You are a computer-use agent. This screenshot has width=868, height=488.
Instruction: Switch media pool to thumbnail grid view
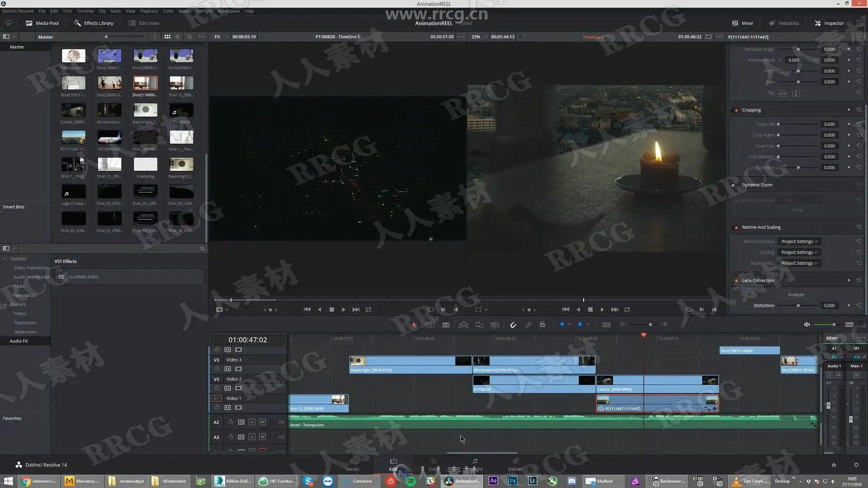click(x=168, y=37)
